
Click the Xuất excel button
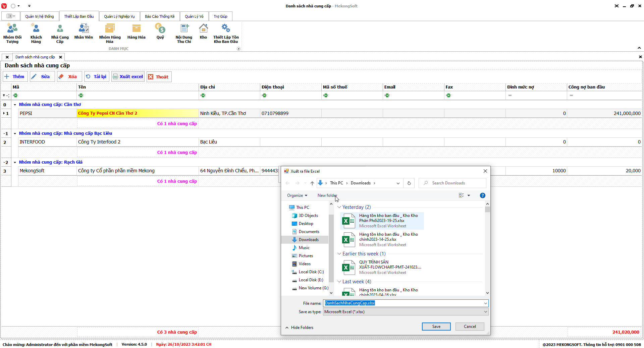click(x=128, y=77)
